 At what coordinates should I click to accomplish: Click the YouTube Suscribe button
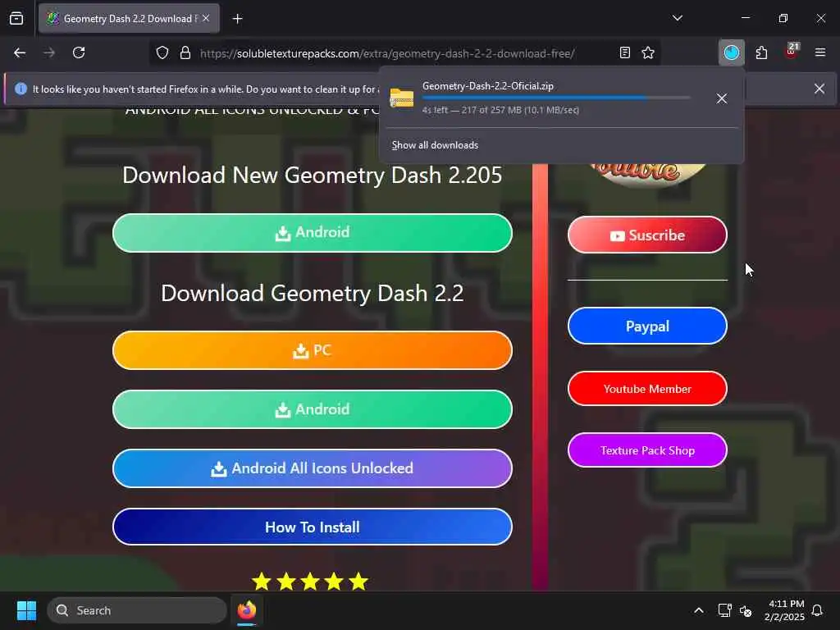click(x=647, y=235)
